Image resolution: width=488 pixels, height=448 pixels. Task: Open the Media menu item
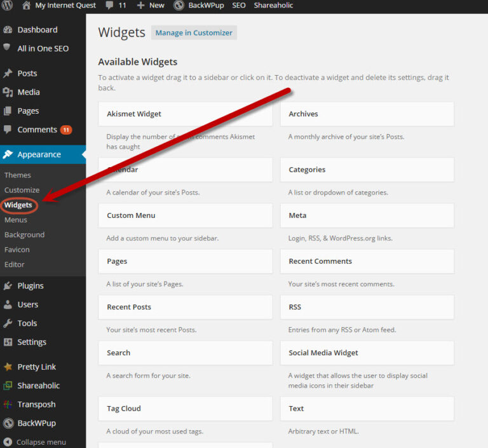coord(29,92)
